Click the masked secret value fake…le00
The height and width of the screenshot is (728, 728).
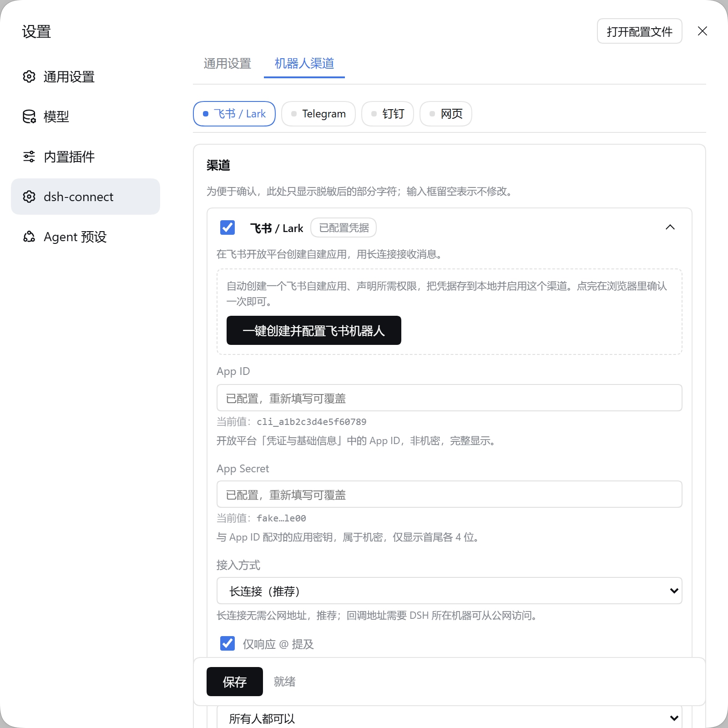[x=281, y=518]
